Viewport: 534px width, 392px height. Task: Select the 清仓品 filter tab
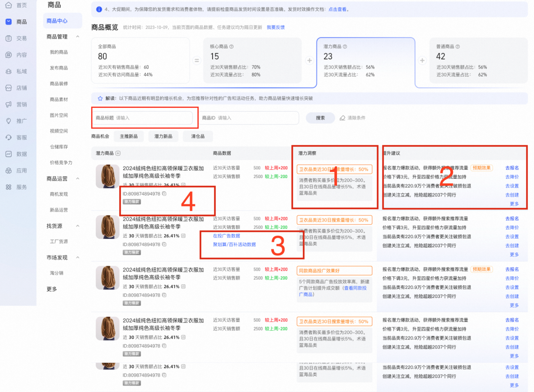[x=198, y=136]
